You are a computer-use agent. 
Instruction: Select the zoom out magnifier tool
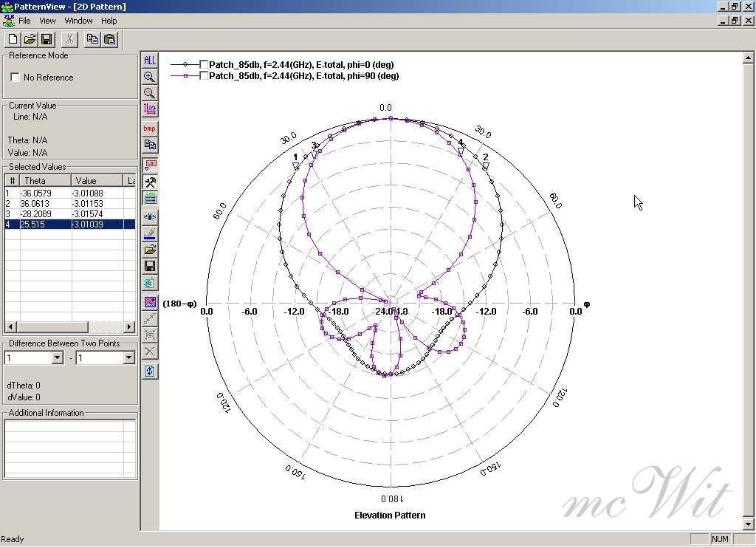(150, 93)
